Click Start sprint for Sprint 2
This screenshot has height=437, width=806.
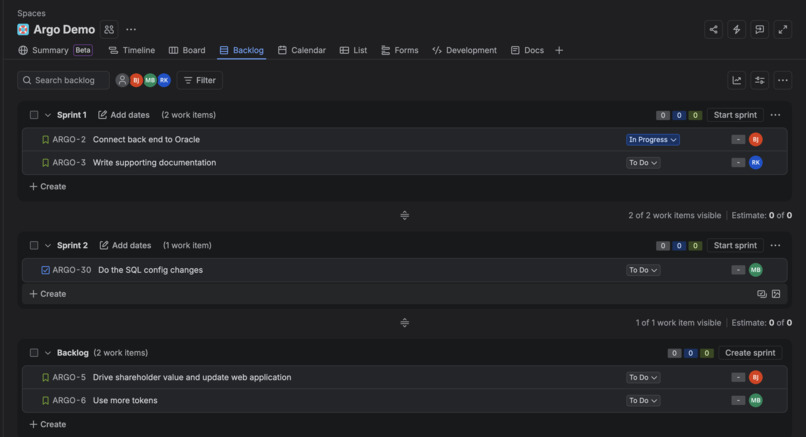[735, 245]
